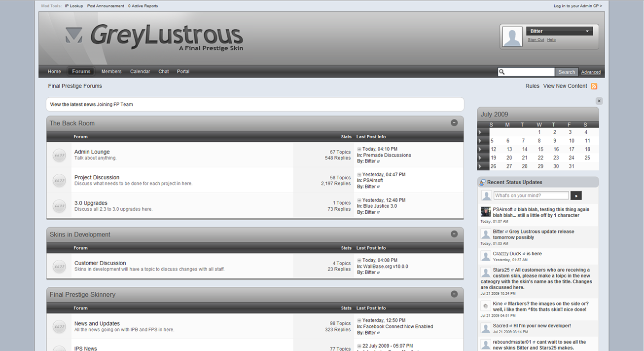Go to last post arrow for WallBase.org topic
This screenshot has width=644, height=351.
(359, 260)
